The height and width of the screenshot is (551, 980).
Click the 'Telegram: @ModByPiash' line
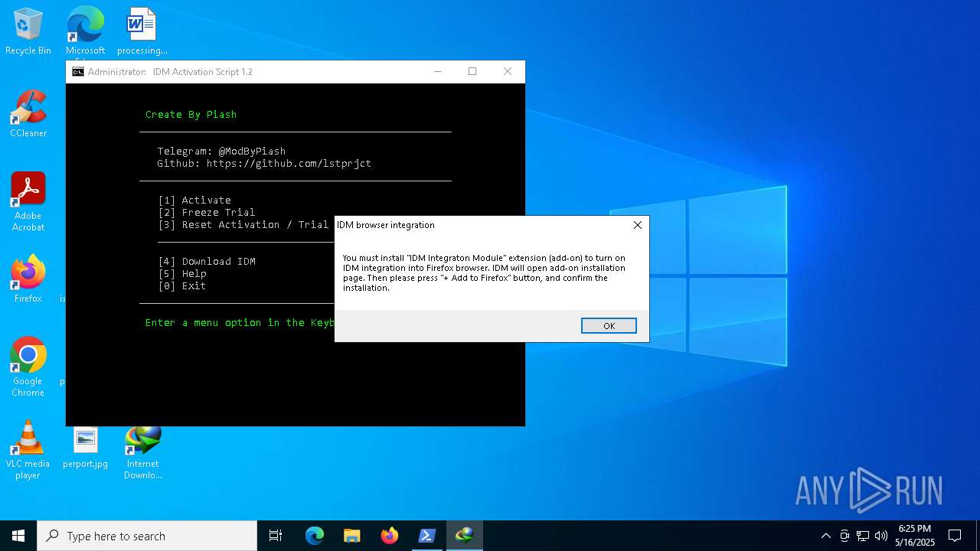221,152
